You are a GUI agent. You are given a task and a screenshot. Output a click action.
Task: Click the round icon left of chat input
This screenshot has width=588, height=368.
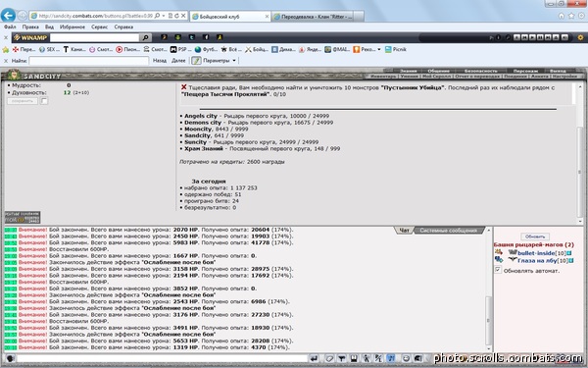tap(10, 358)
